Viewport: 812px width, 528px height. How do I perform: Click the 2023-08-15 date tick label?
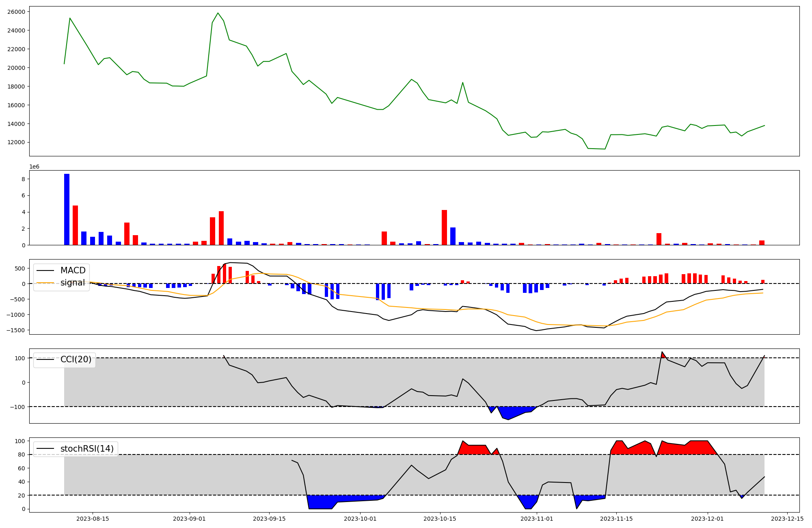point(93,519)
